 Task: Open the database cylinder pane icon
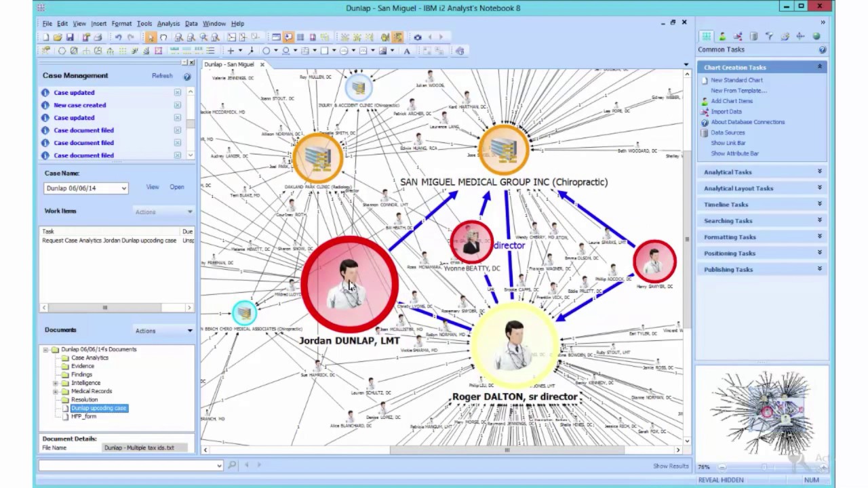(x=753, y=37)
